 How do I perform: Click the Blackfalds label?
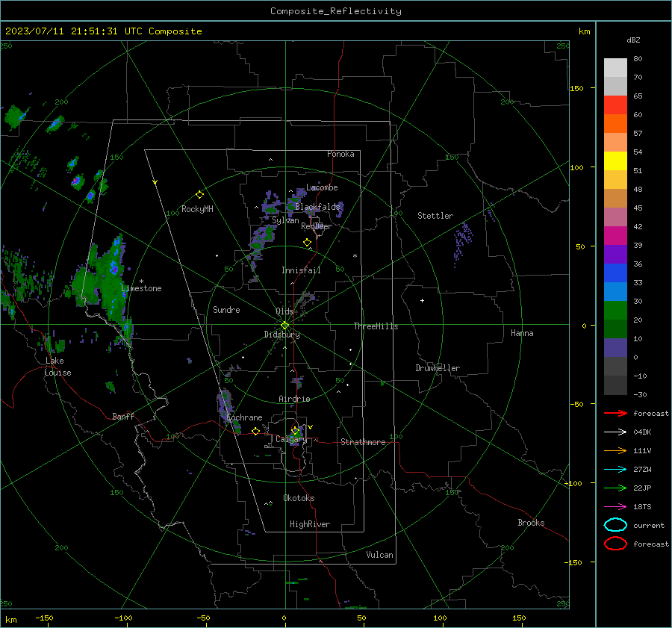point(317,207)
